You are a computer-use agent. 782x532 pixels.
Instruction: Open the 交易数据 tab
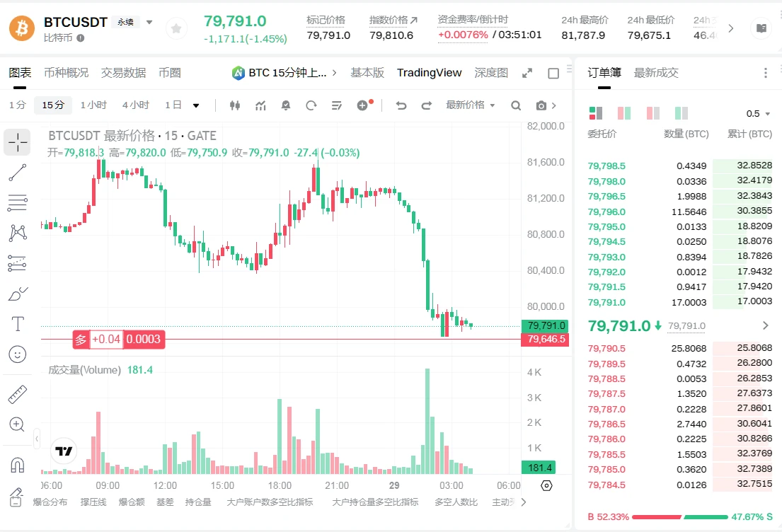point(124,73)
